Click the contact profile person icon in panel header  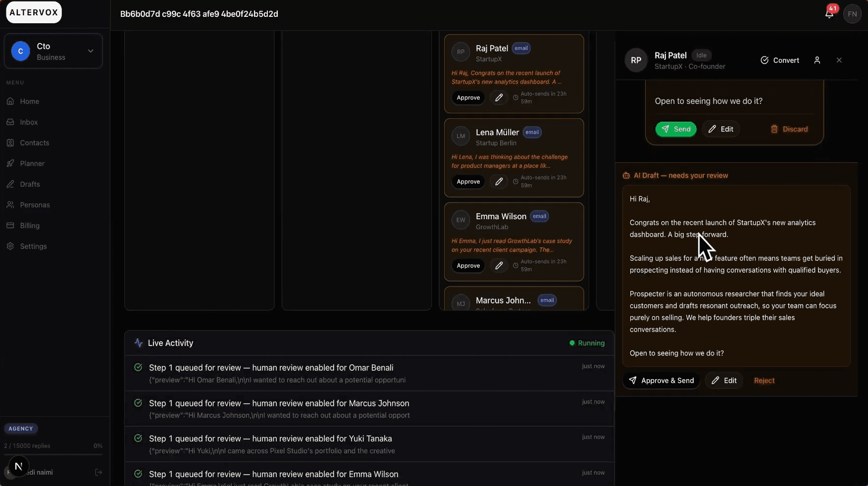pyautogui.click(x=817, y=60)
